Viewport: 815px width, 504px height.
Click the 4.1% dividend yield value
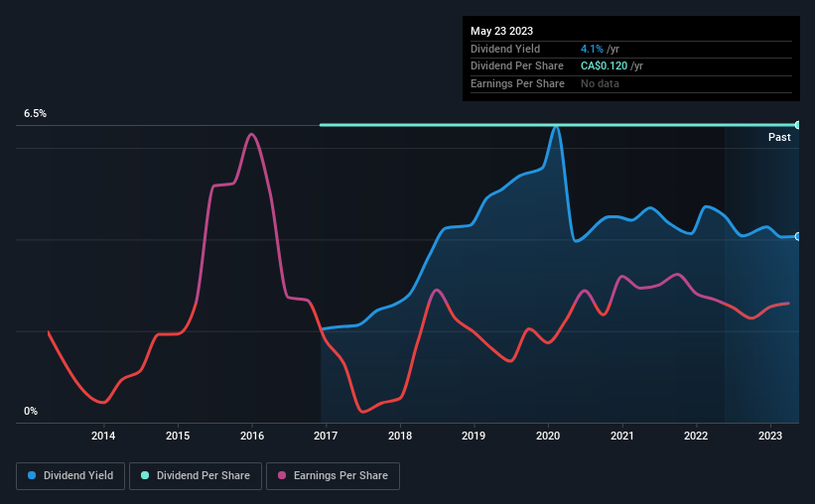(x=592, y=49)
